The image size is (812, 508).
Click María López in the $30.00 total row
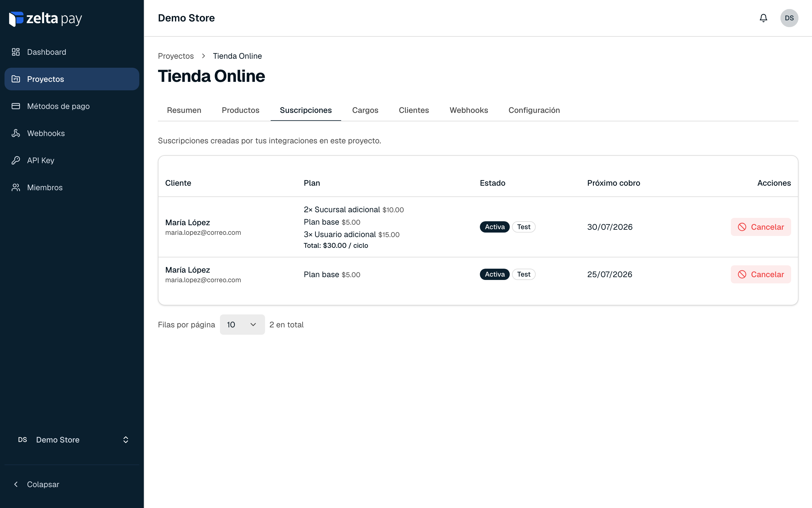tap(187, 222)
